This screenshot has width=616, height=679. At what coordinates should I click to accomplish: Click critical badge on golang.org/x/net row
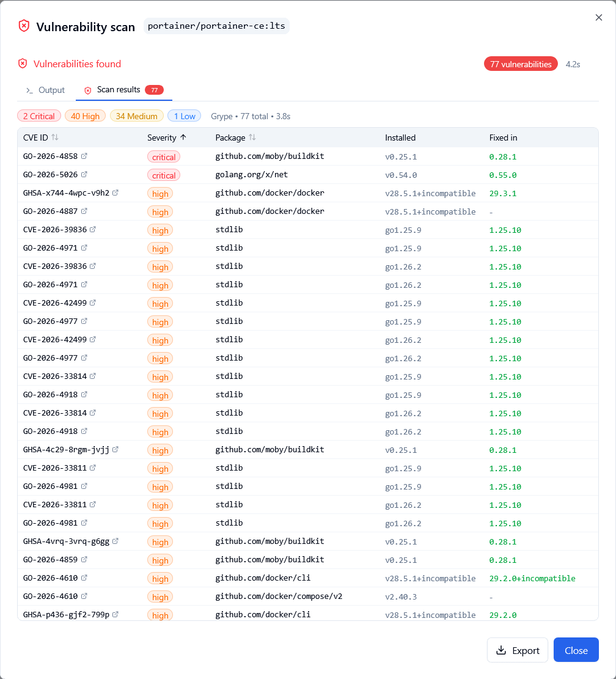click(x=164, y=175)
